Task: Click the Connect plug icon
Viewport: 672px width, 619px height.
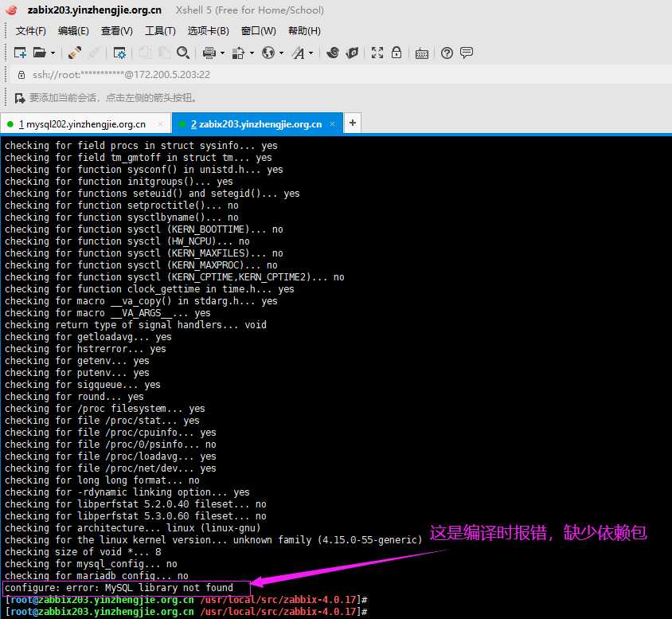Action: pos(75,53)
